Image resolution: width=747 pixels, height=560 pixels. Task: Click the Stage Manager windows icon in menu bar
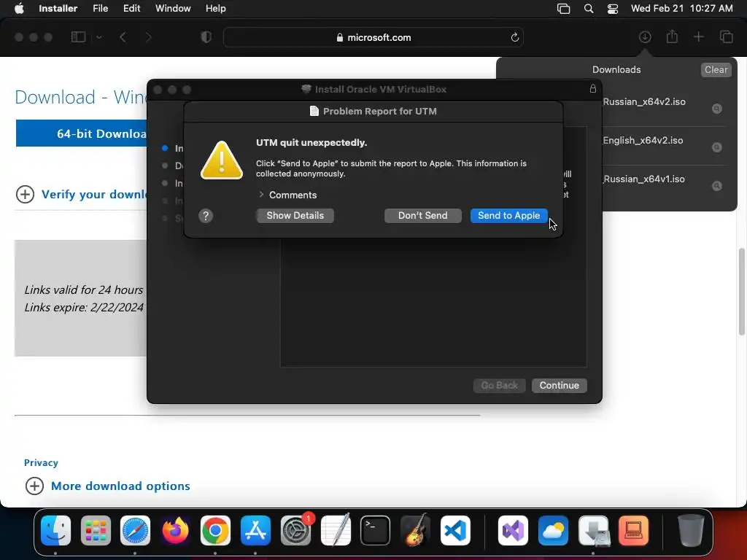(x=564, y=9)
